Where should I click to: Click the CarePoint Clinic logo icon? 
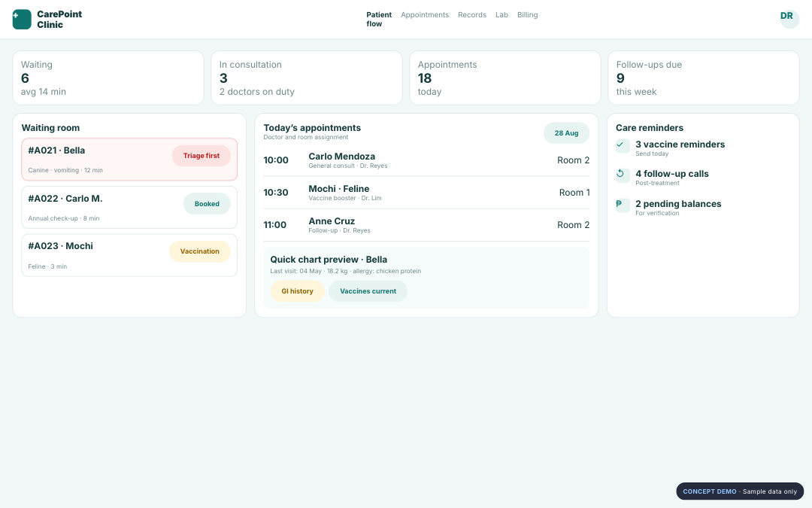point(22,19)
